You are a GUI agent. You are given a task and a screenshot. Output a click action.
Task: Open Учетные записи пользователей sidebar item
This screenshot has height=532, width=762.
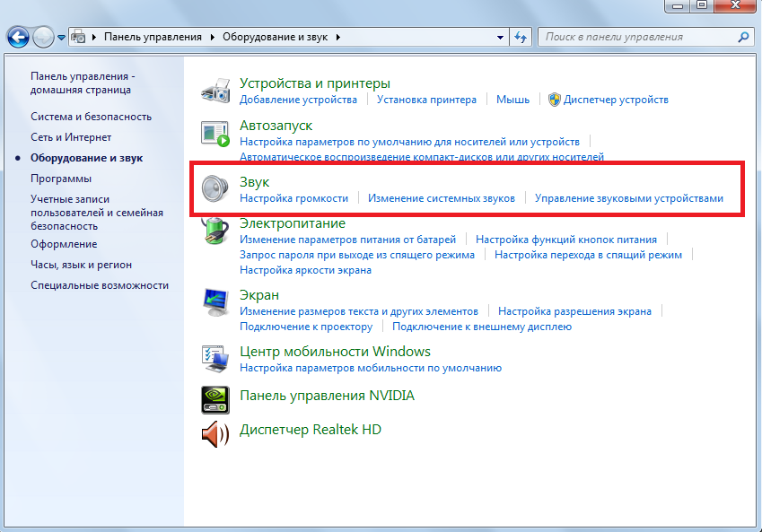coord(97,213)
